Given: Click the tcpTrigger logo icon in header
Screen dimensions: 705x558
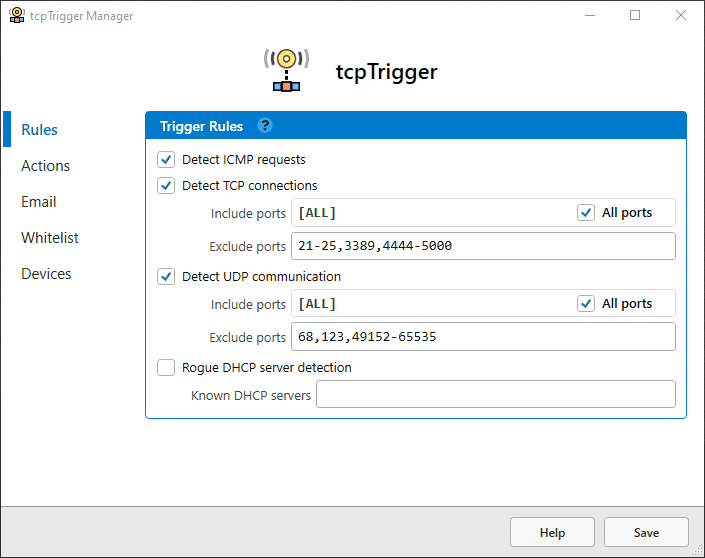Looking at the screenshot, I should click(x=286, y=70).
